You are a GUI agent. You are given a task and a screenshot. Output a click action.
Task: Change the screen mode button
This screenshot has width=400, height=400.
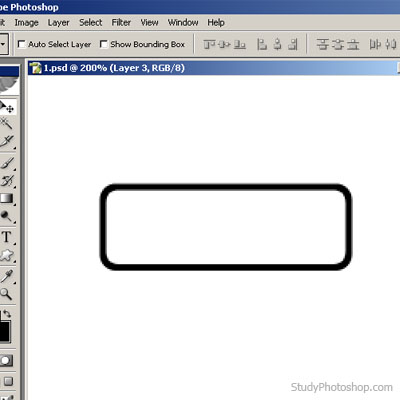[8, 381]
